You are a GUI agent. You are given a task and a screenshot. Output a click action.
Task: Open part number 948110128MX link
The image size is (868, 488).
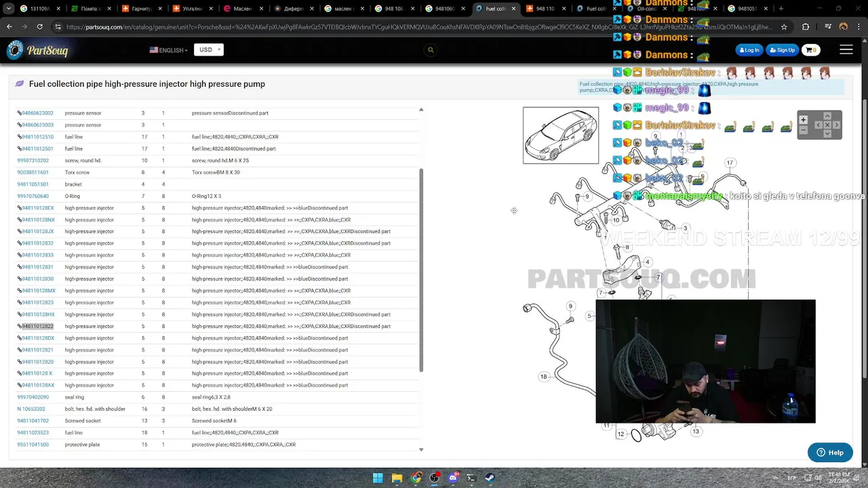(x=39, y=291)
